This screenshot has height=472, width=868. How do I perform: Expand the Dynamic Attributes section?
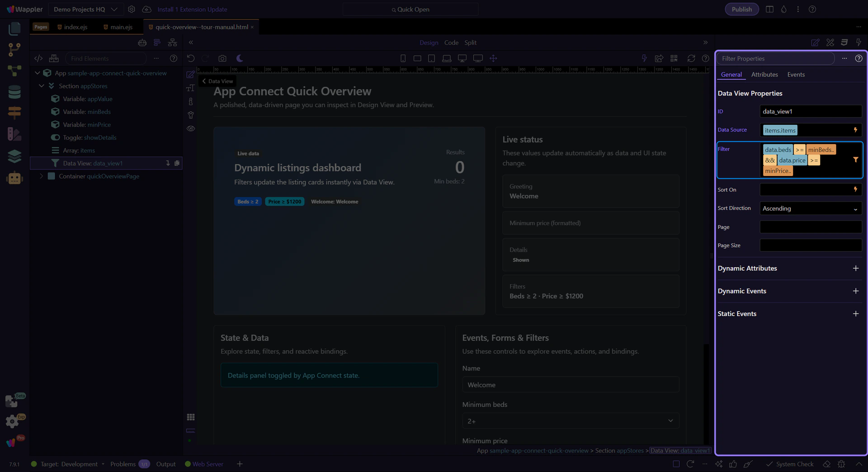(855, 269)
